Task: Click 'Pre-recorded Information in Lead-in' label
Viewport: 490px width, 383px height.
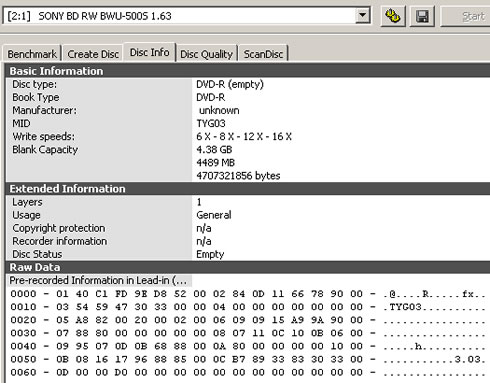Action: point(98,280)
